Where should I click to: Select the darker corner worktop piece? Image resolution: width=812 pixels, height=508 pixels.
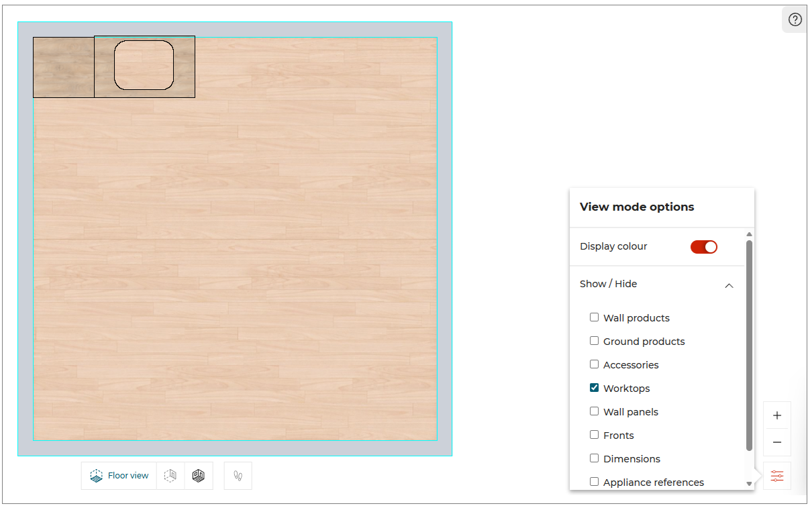click(x=64, y=67)
